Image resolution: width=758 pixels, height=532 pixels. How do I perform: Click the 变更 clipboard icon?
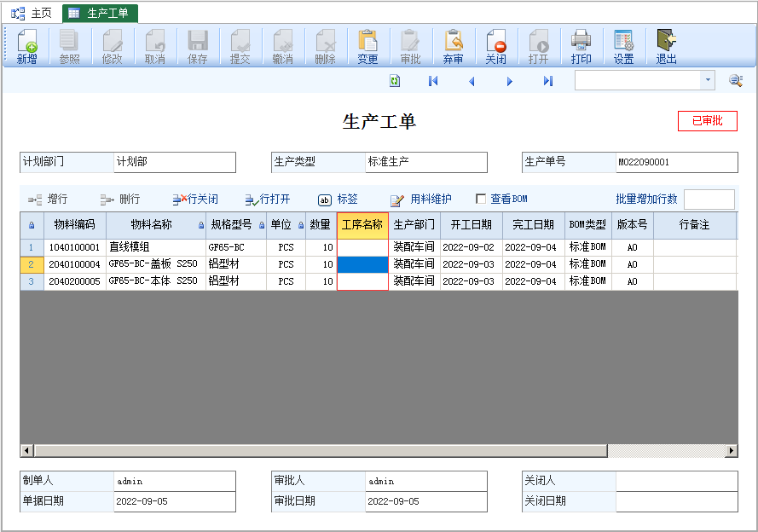click(367, 46)
